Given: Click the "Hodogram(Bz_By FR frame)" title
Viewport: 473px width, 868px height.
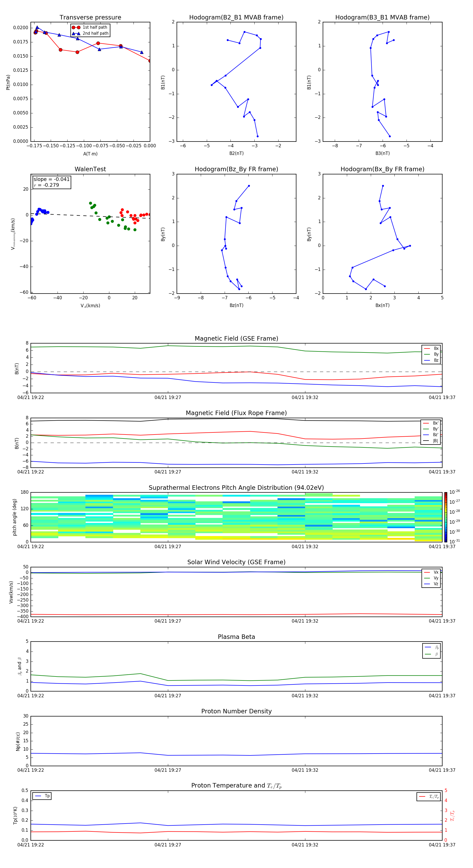Looking at the screenshot, I should (236, 169).
